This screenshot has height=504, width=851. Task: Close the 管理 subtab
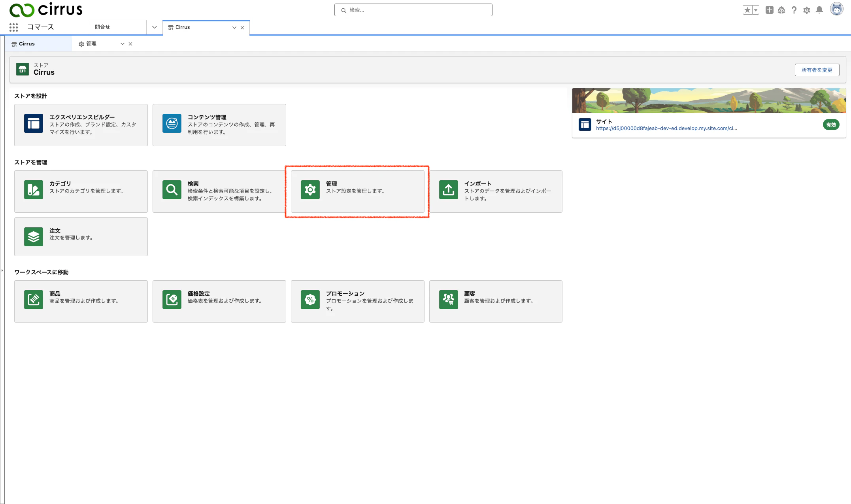click(x=130, y=44)
